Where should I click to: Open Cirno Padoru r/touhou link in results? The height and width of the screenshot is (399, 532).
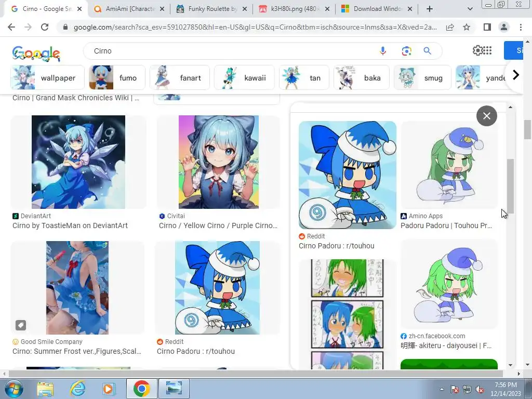(196, 351)
